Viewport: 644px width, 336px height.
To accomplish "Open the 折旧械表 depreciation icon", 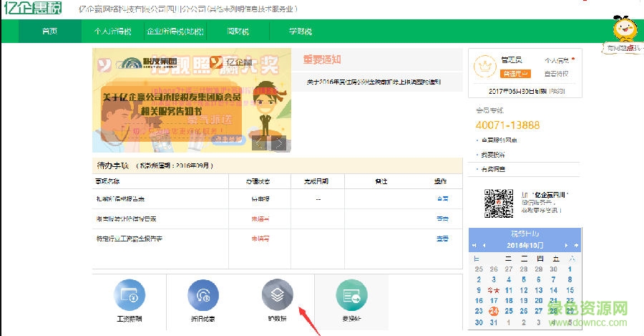I will click(203, 294).
